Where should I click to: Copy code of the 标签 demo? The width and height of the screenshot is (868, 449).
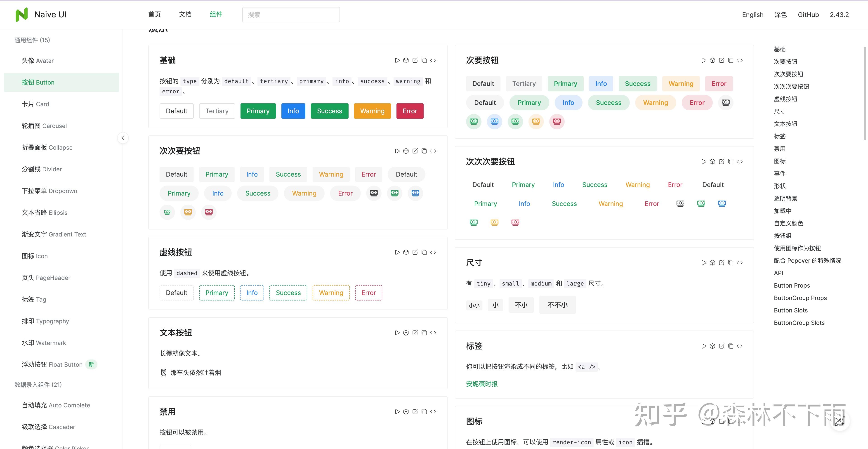[731, 346]
